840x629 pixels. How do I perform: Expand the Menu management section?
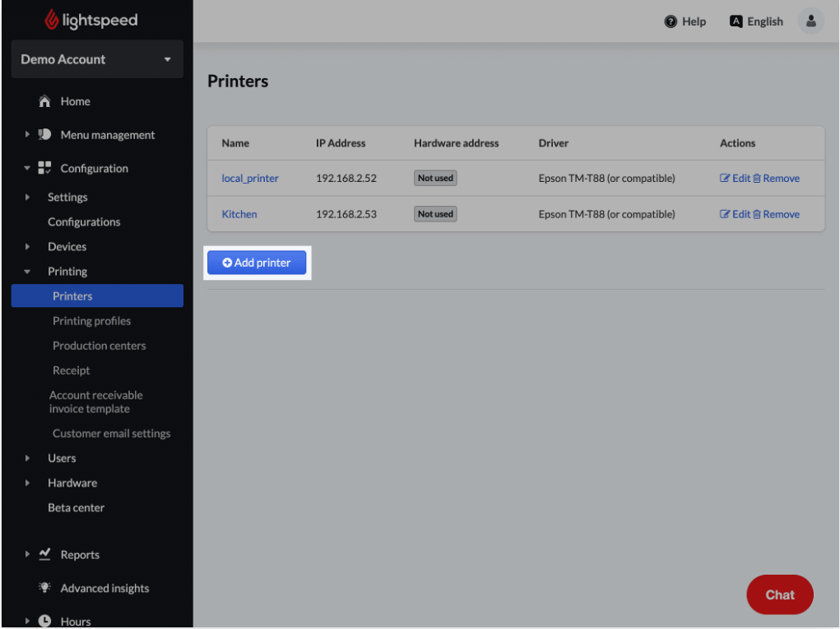(27, 135)
